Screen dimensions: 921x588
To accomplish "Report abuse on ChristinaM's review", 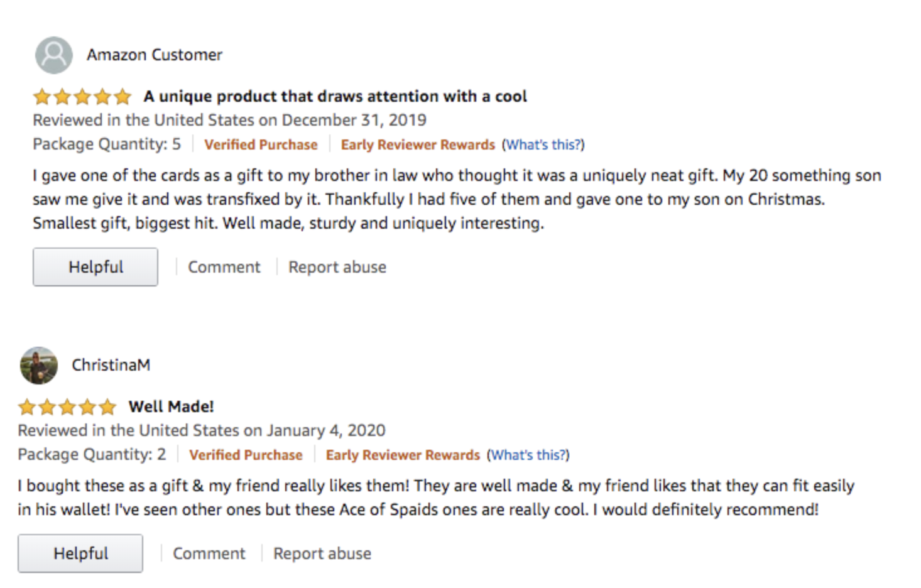I will pos(322,553).
